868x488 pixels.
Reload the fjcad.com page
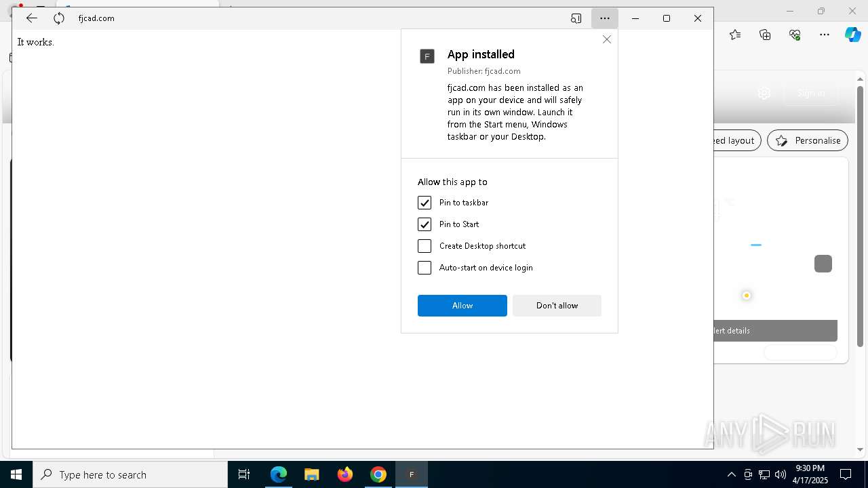(x=59, y=18)
